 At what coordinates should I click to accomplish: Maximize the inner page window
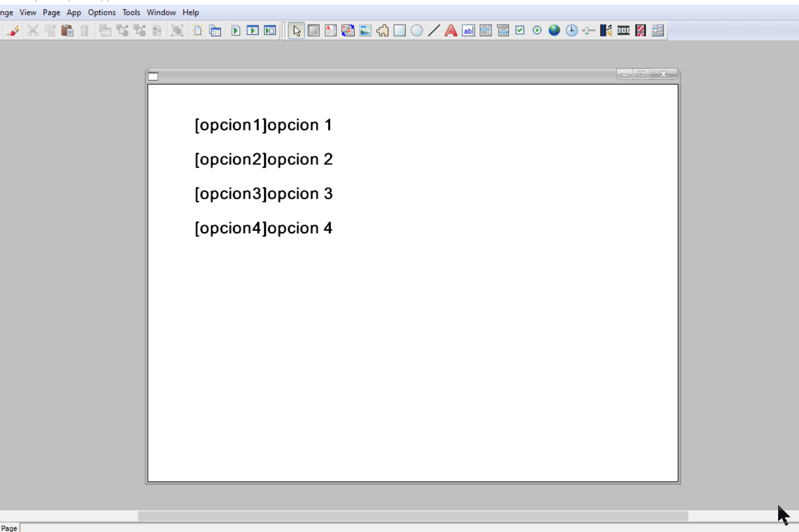pos(641,74)
